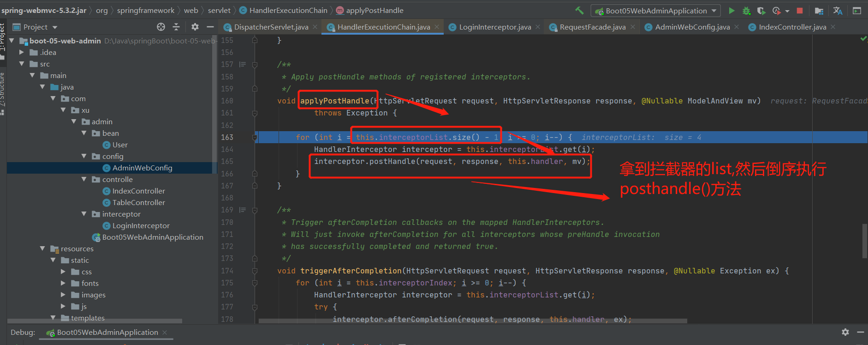Open Project panel gear settings
Viewport: 868px width, 345px height.
[195, 27]
